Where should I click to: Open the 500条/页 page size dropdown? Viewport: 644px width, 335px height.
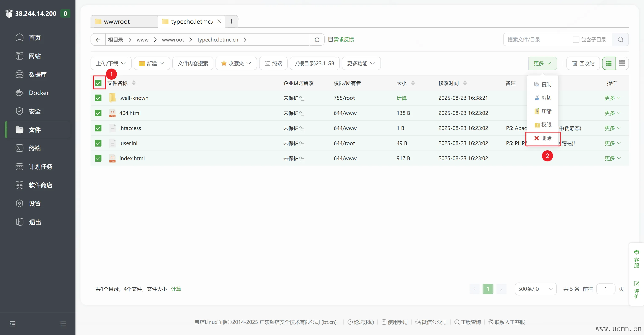(535, 289)
